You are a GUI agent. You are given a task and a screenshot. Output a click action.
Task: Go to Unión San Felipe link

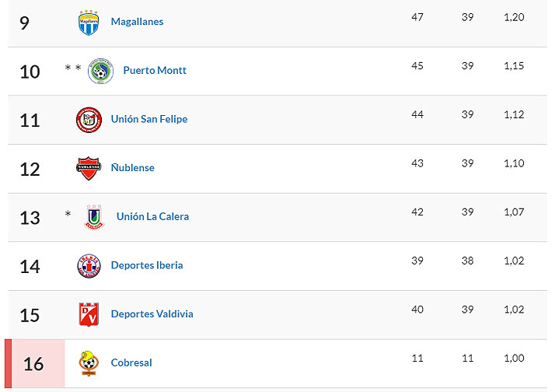click(149, 119)
